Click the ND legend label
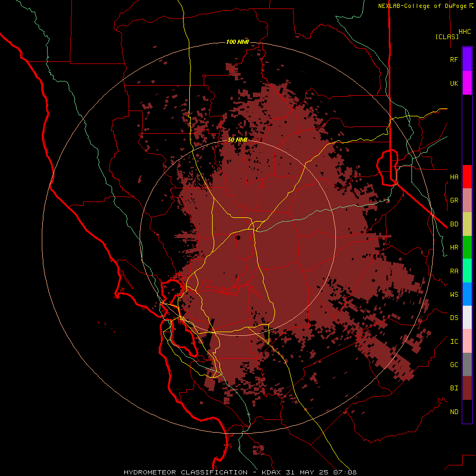The height and width of the screenshot is (476, 476). pyautogui.click(x=454, y=411)
